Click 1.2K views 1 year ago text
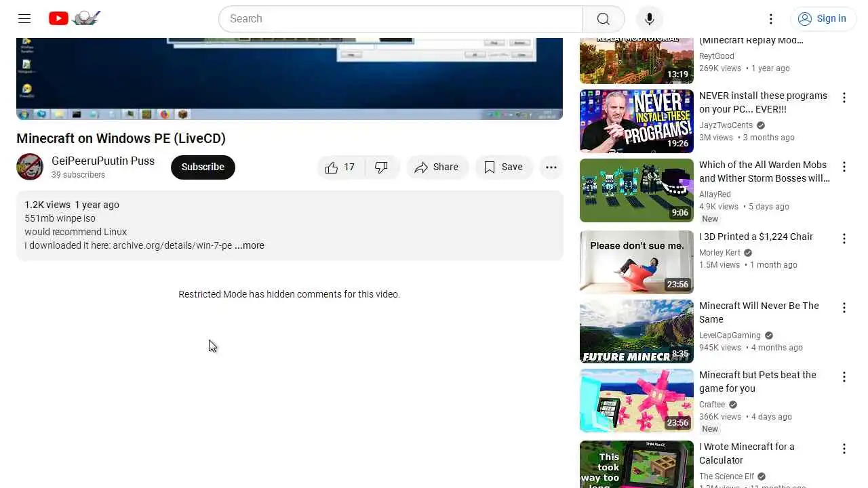 [x=72, y=205]
